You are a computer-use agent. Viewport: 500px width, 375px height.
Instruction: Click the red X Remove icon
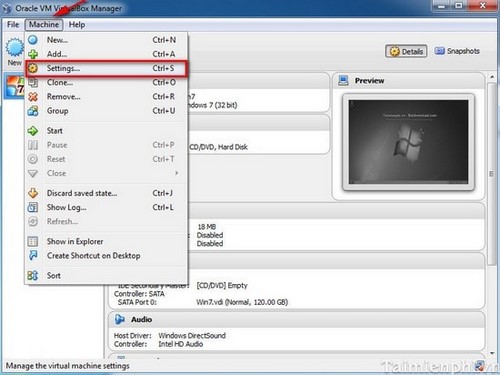point(33,97)
